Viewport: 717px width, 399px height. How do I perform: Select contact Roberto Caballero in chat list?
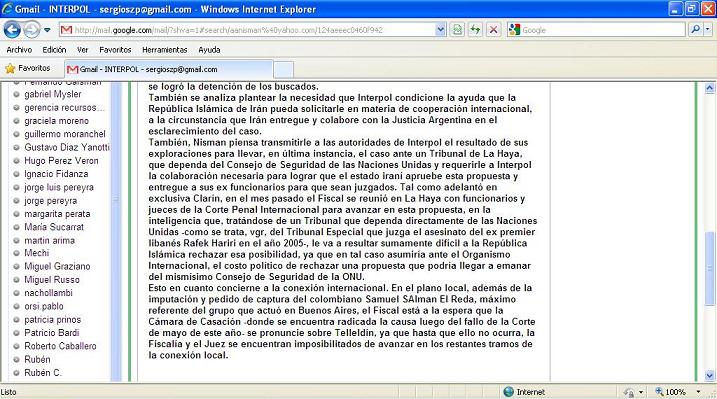click(x=60, y=346)
